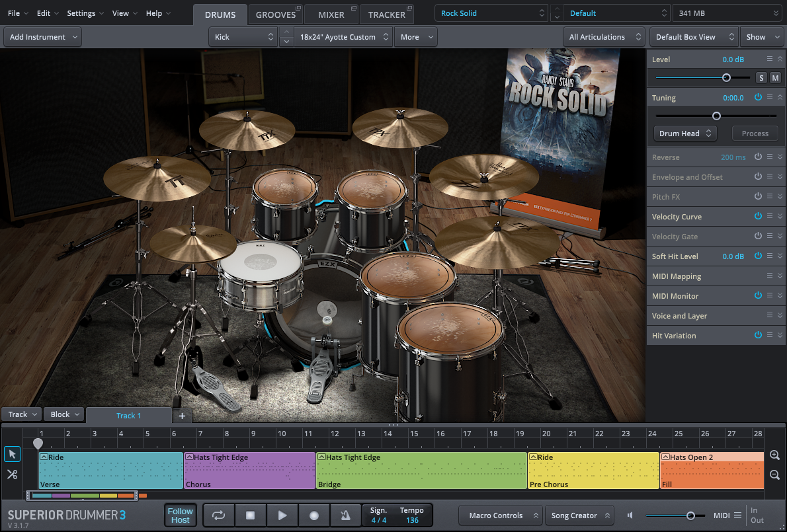Open the Rock Solid library selector
This screenshot has height=532, width=787.
491,13
